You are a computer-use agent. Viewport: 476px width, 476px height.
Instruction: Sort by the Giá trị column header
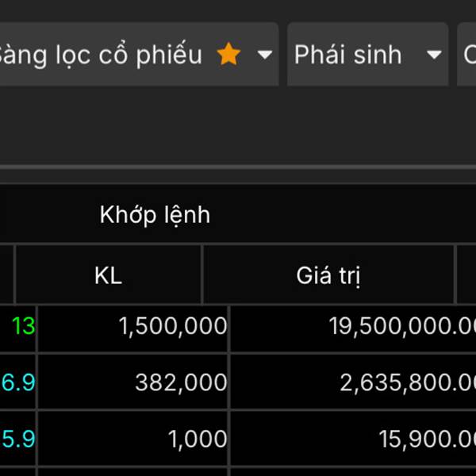click(328, 275)
